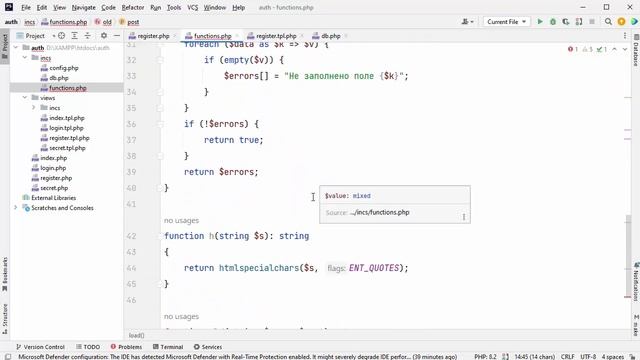Open the Navigate menu
Image resolution: width=640 pixels, height=360 pixels.
click(x=83, y=7)
